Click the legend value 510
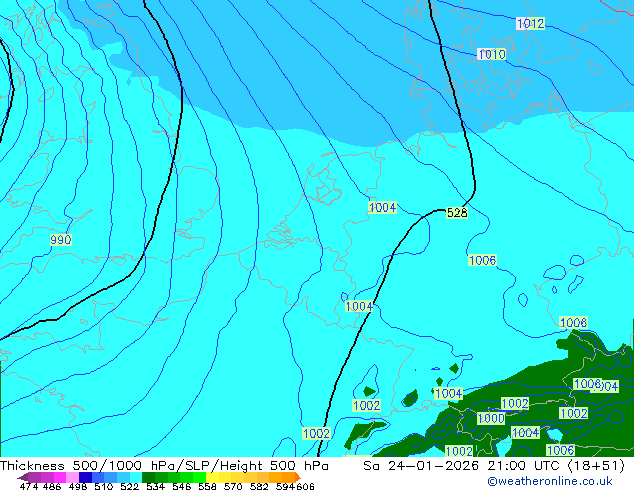Image resolution: width=634 pixels, height=490 pixels. [104, 486]
